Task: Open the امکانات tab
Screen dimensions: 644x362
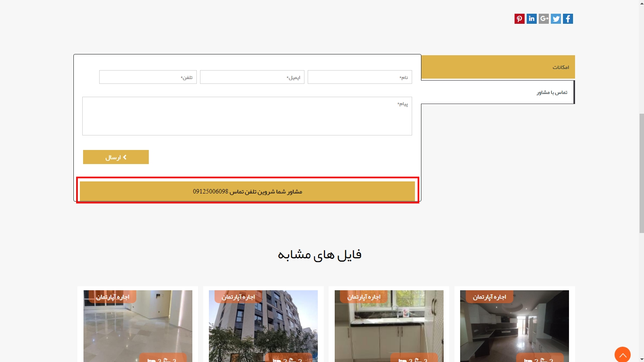Action: click(498, 67)
